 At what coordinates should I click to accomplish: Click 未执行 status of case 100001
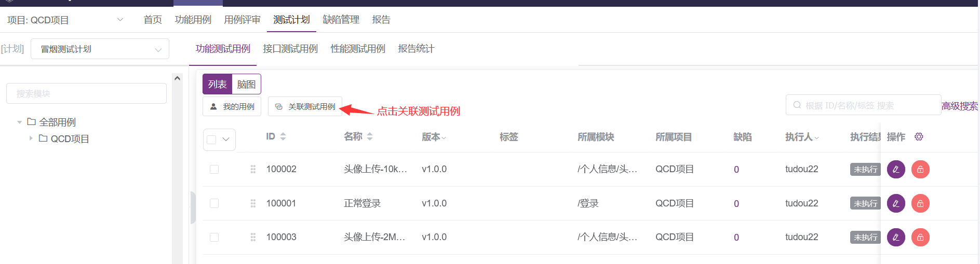click(x=865, y=203)
